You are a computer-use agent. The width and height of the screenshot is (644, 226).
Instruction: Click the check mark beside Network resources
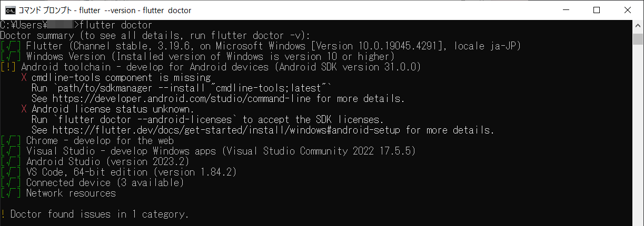point(11,193)
